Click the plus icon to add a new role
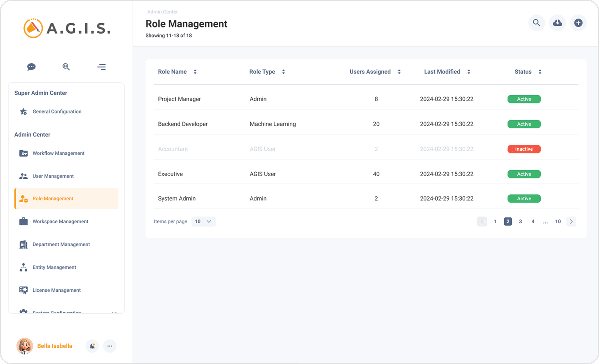 coord(578,23)
